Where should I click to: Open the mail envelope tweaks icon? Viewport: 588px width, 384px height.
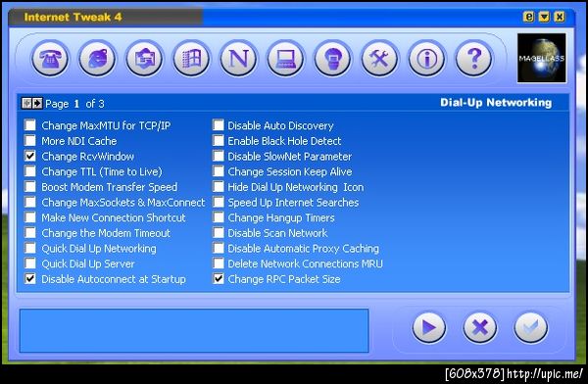click(144, 59)
